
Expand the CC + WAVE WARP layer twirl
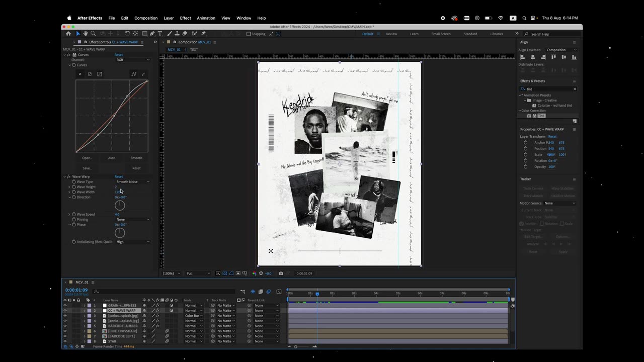click(85, 311)
